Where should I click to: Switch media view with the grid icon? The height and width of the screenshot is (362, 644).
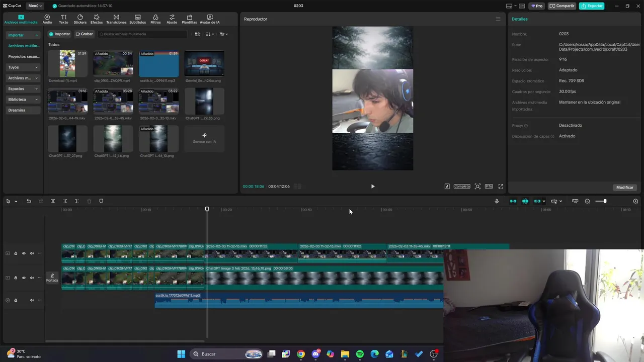pos(197,34)
